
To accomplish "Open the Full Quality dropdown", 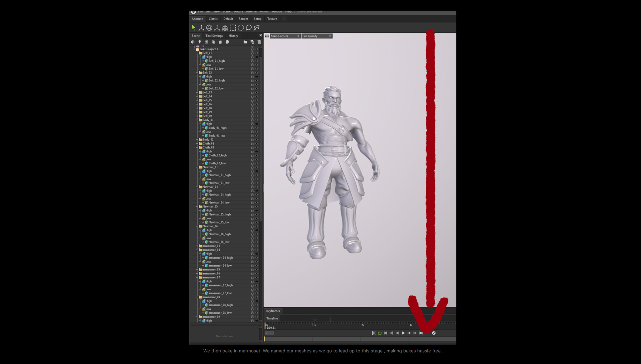I will click(316, 36).
